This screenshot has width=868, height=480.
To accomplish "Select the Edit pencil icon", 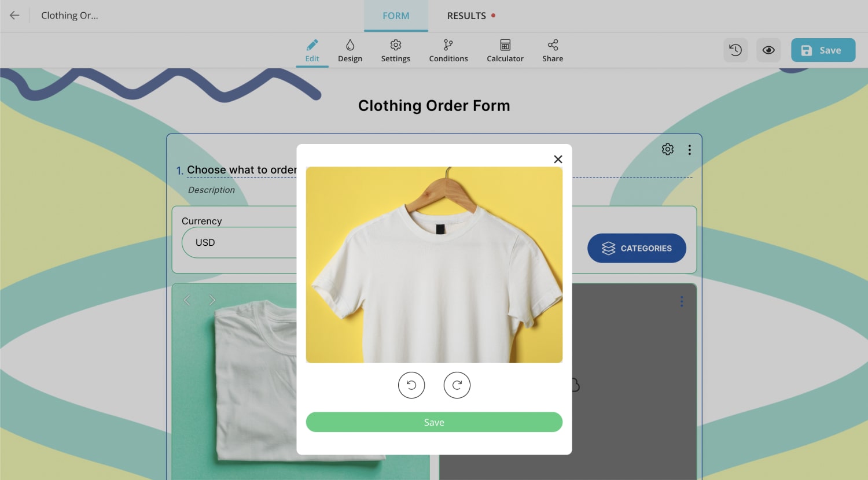I will click(x=312, y=50).
